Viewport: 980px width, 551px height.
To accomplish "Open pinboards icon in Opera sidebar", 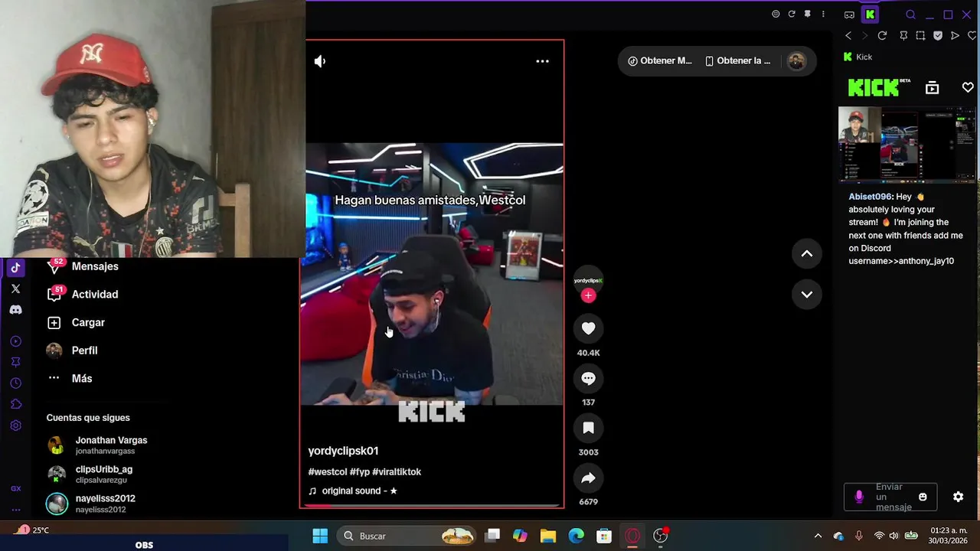I will [15, 362].
